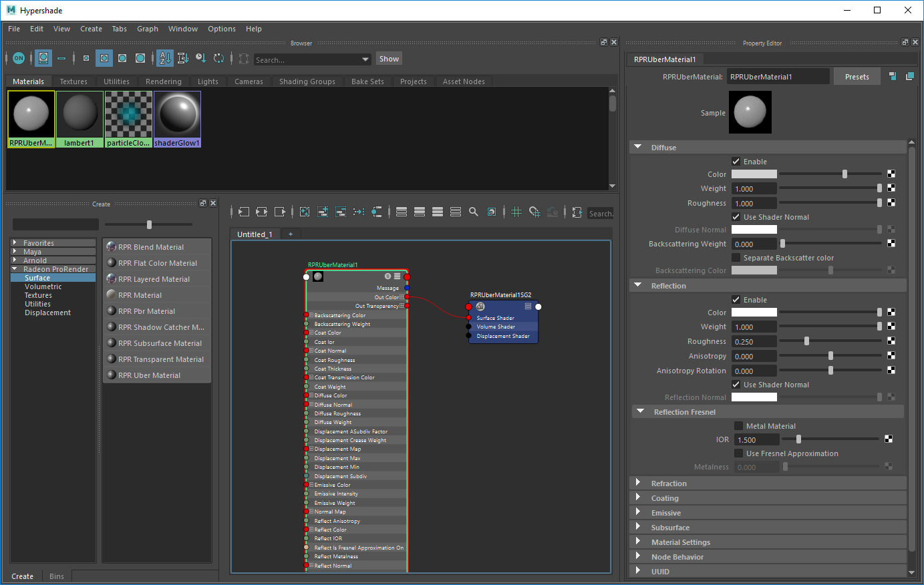This screenshot has width=924, height=585.
Task: Click the Show button in Browser
Action: [389, 59]
